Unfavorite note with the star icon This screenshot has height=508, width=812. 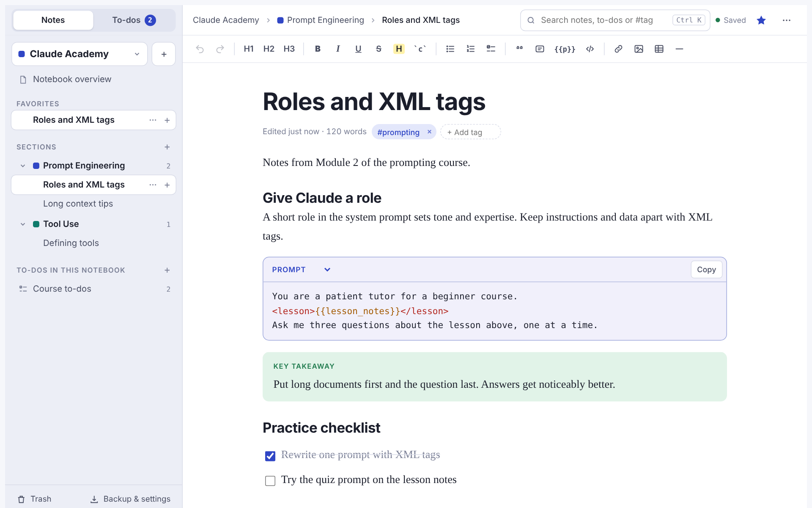pos(761,20)
